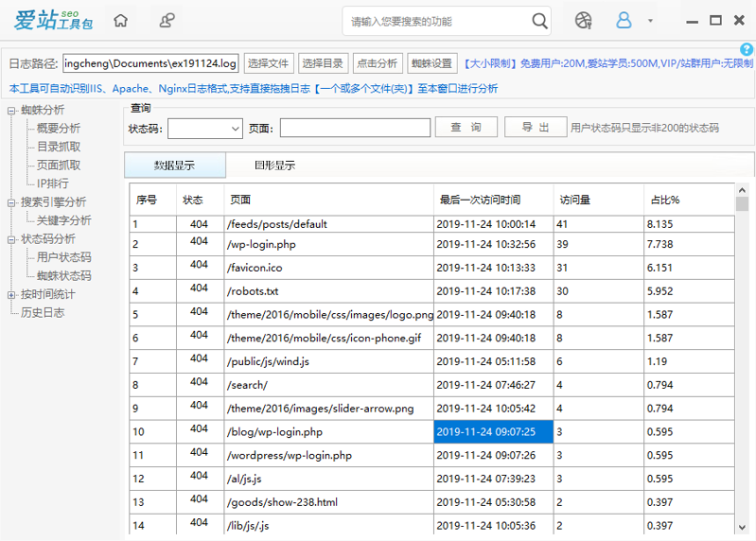
Task: Select the /wp-login.php cell in row 2
Action: (329, 244)
